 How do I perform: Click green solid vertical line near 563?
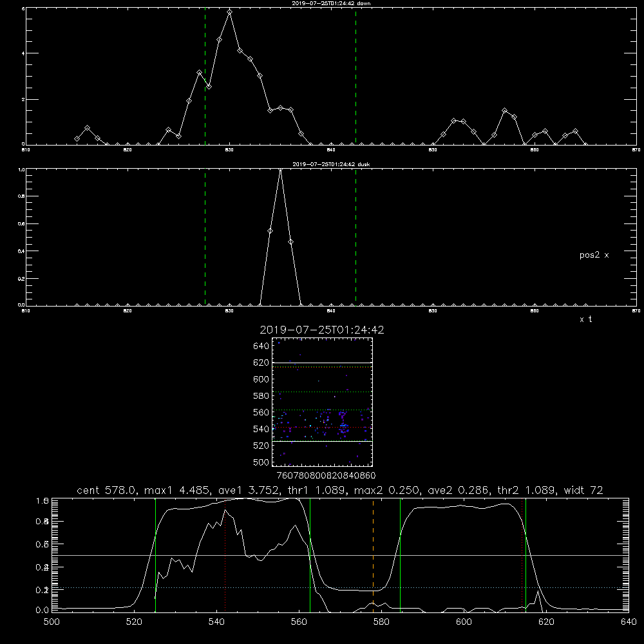[310, 555]
